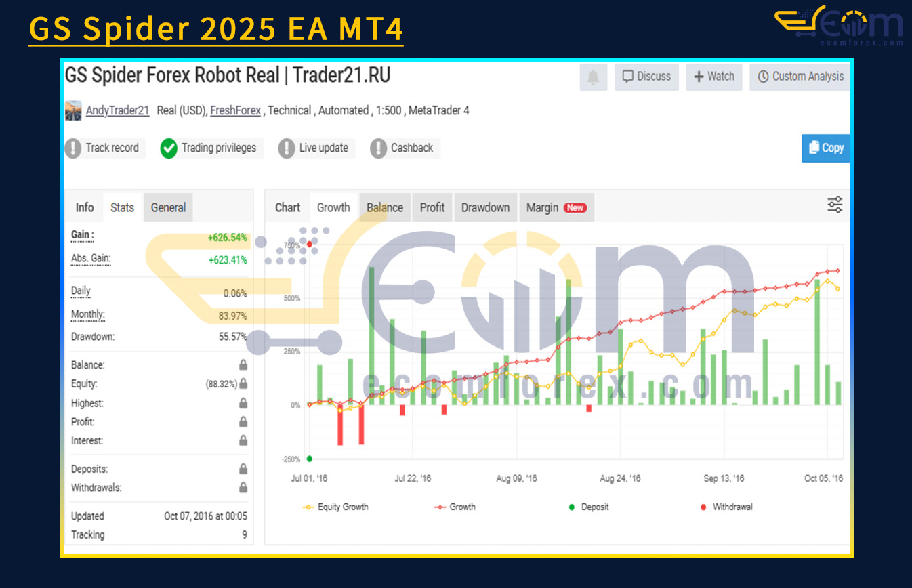The width and height of the screenshot is (912, 588).
Task: Click the blue Copy button
Action: [x=826, y=148]
